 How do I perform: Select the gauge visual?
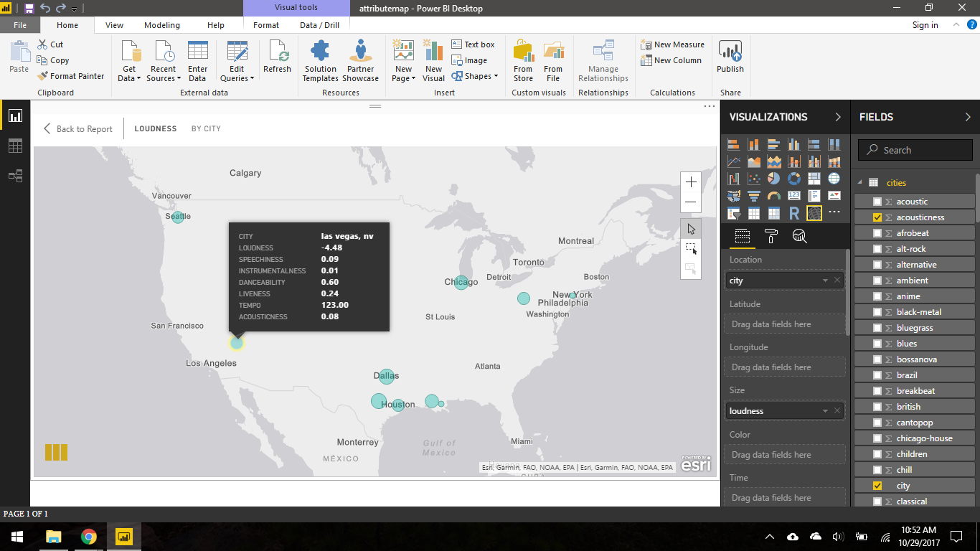click(774, 196)
